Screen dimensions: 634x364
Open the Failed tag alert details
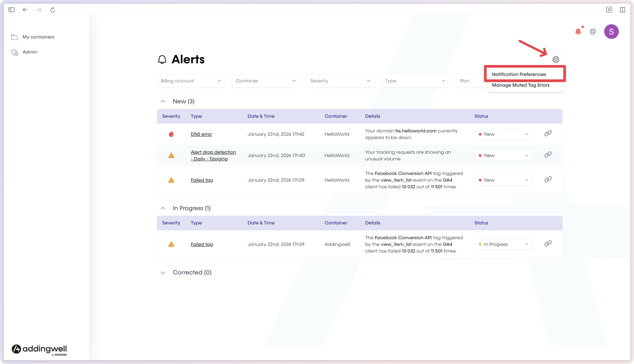[202, 180]
